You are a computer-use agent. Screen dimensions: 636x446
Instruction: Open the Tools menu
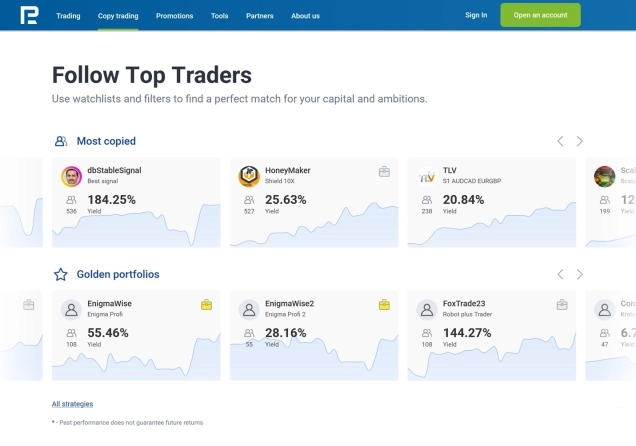click(x=219, y=16)
